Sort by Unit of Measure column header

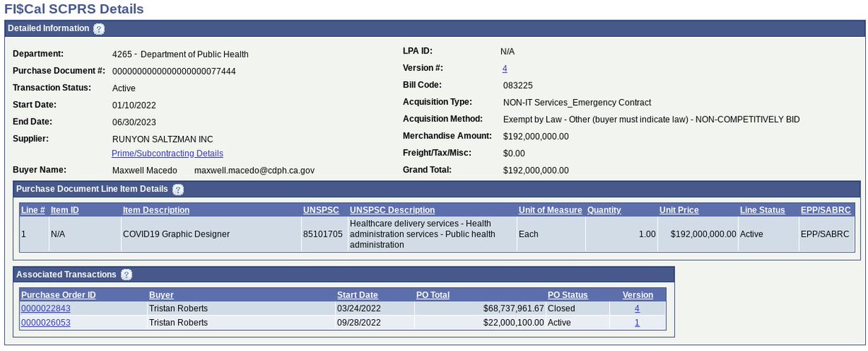pyautogui.click(x=550, y=210)
